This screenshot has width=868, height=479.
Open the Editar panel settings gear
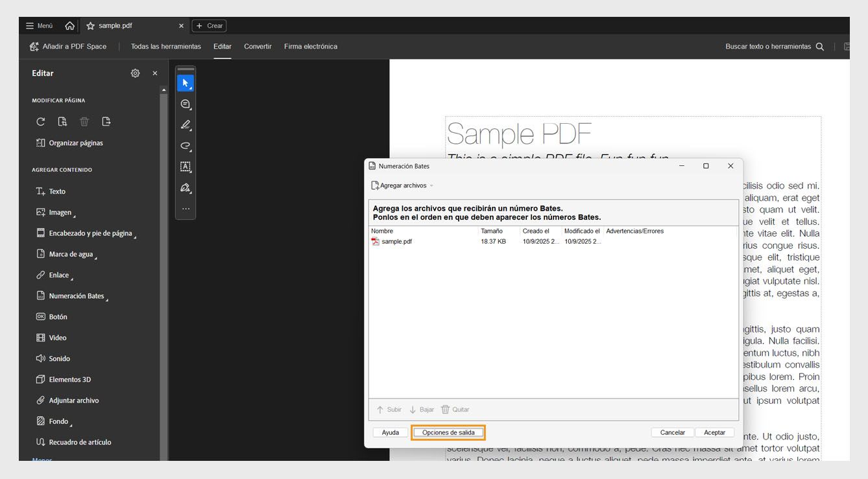coord(135,73)
